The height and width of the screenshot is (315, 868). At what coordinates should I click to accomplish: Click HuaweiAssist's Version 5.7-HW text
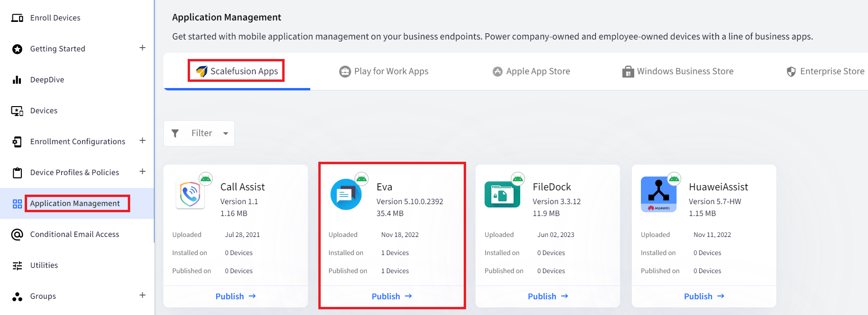(x=715, y=202)
